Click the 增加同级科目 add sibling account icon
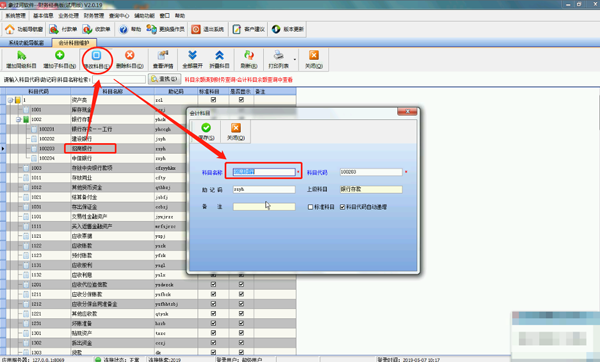The image size is (600, 362). (x=21, y=56)
